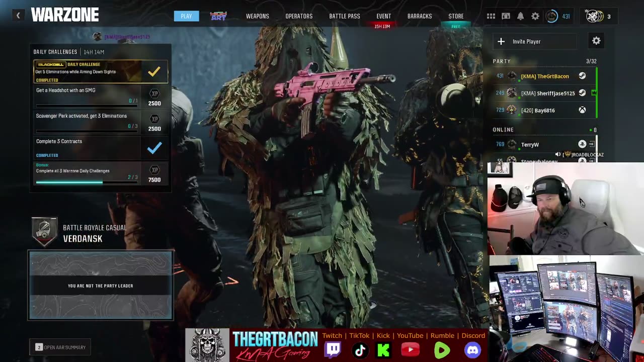Click Rumble logo in stream banner
Viewport: 644px width, 362px height.
[442, 350]
